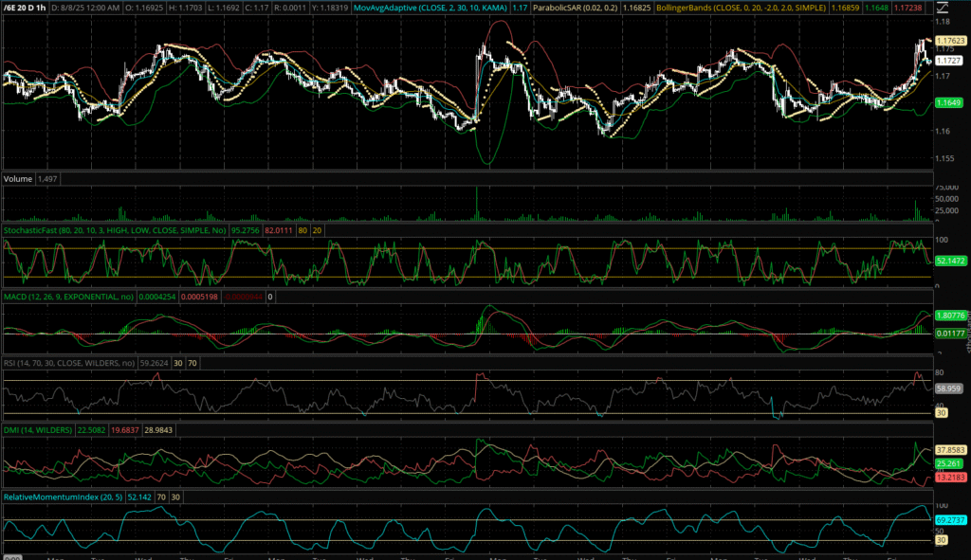Viewport: 971px width, 560px height.
Task: Open the BollingerBands study label
Action: point(741,8)
